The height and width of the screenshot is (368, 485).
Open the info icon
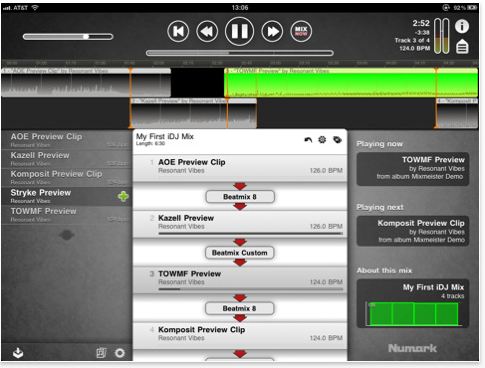[x=462, y=26]
